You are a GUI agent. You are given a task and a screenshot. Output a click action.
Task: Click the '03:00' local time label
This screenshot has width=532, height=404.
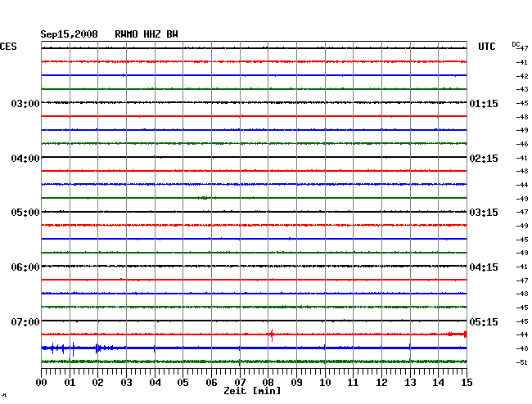coord(25,104)
